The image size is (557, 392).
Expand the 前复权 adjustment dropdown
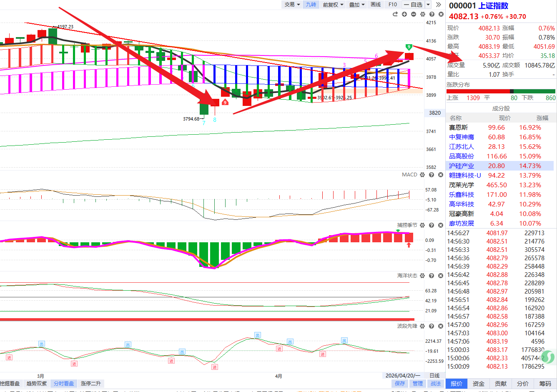click(x=333, y=5)
